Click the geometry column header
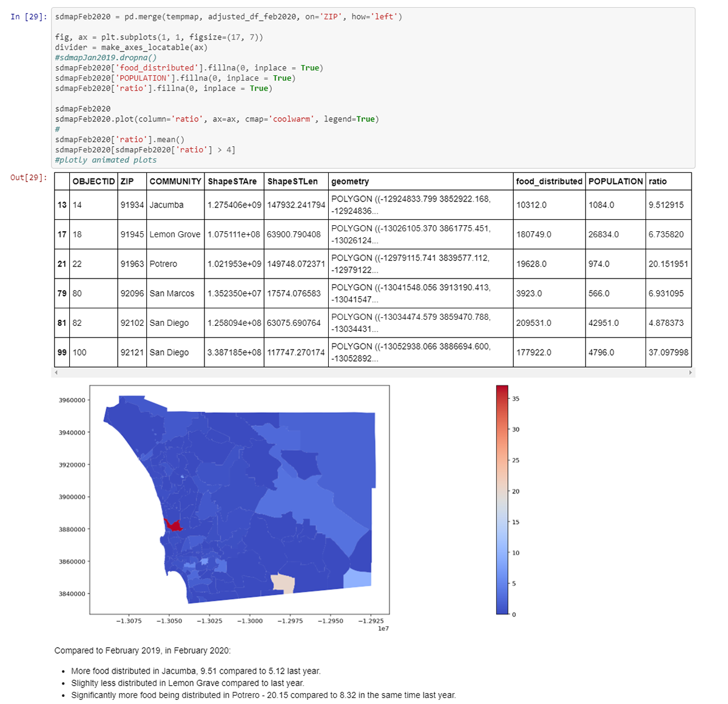Viewport: 728px width, 704px height. (420, 181)
